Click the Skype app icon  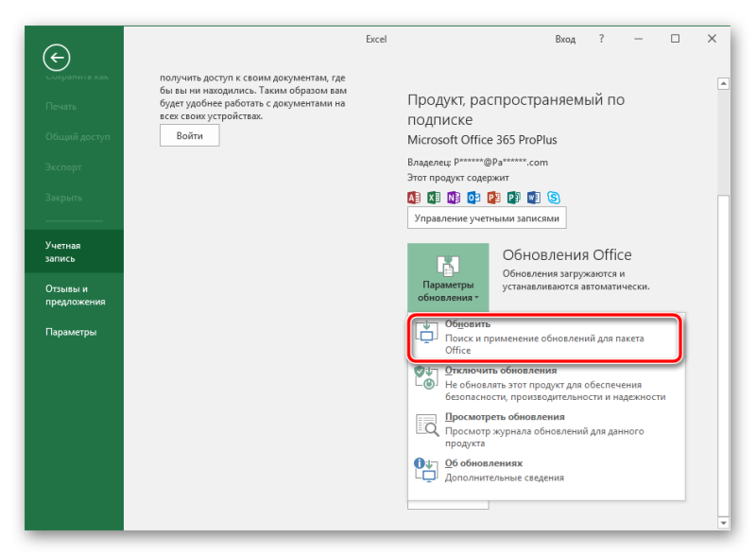coord(554,198)
